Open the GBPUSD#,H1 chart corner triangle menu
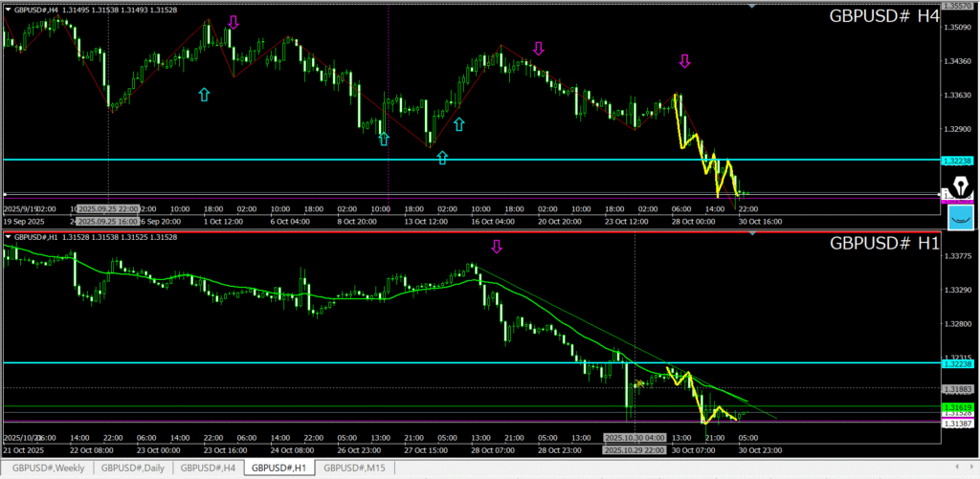 pyautogui.click(x=8, y=237)
